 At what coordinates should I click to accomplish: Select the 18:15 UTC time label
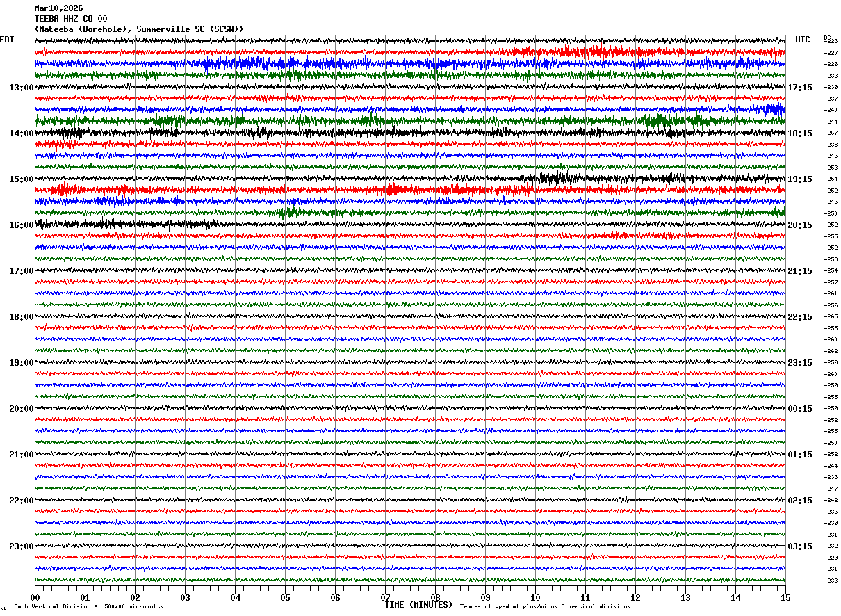click(801, 133)
